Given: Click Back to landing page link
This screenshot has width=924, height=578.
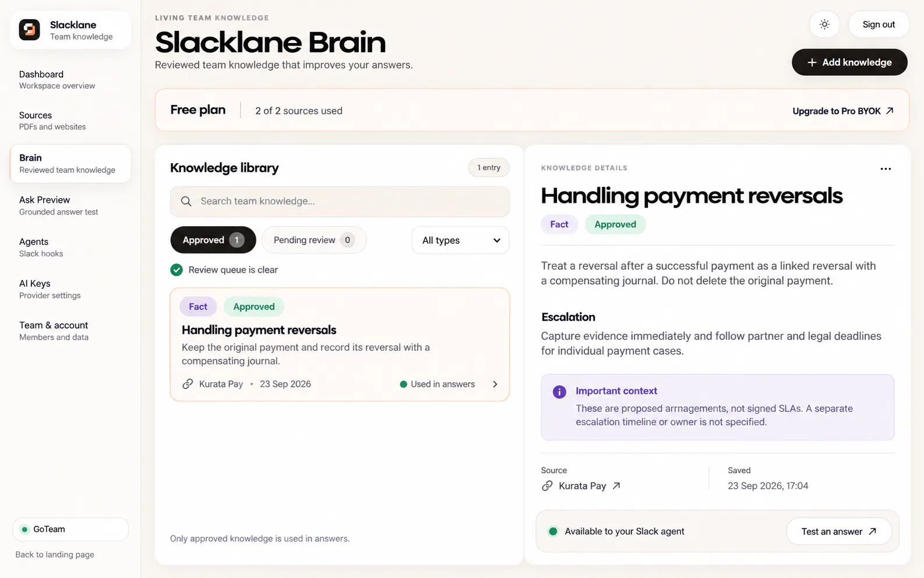Looking at the screenshot, I should pyautogui.click(x=55, y=555).
